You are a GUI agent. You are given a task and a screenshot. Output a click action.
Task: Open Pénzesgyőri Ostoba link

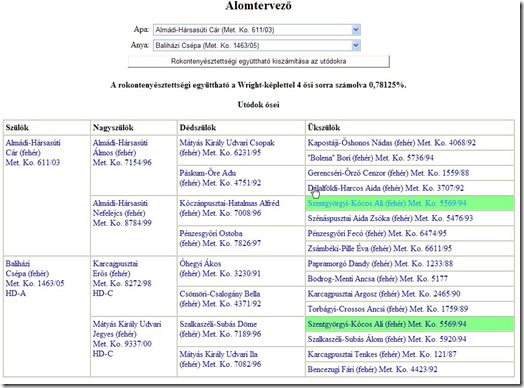tap(220, 238)
